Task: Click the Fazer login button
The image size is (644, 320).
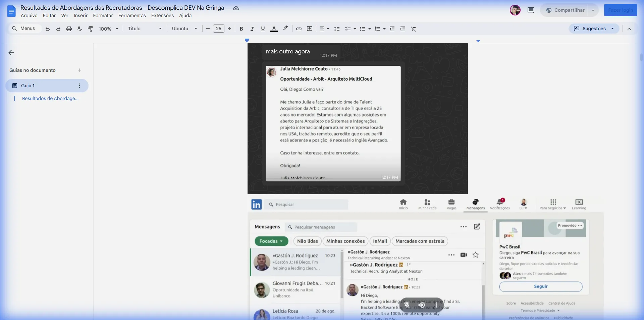Action: point(621,10)
